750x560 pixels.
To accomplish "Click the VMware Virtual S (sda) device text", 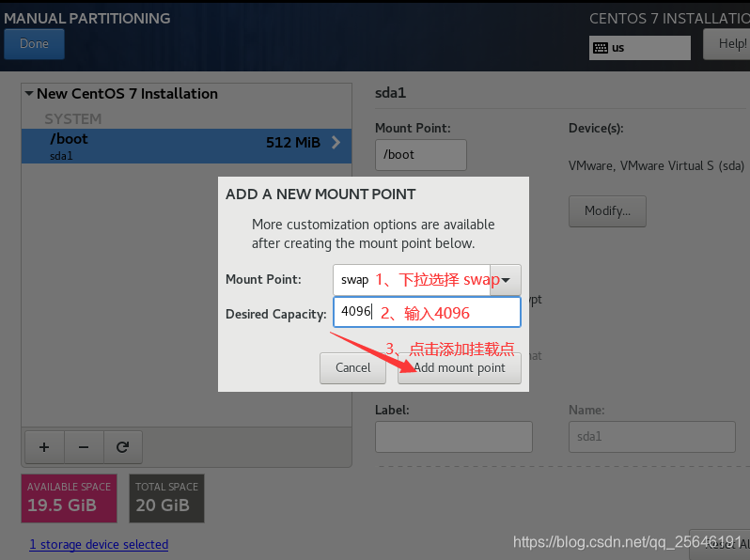I will (x=656, y=166).
